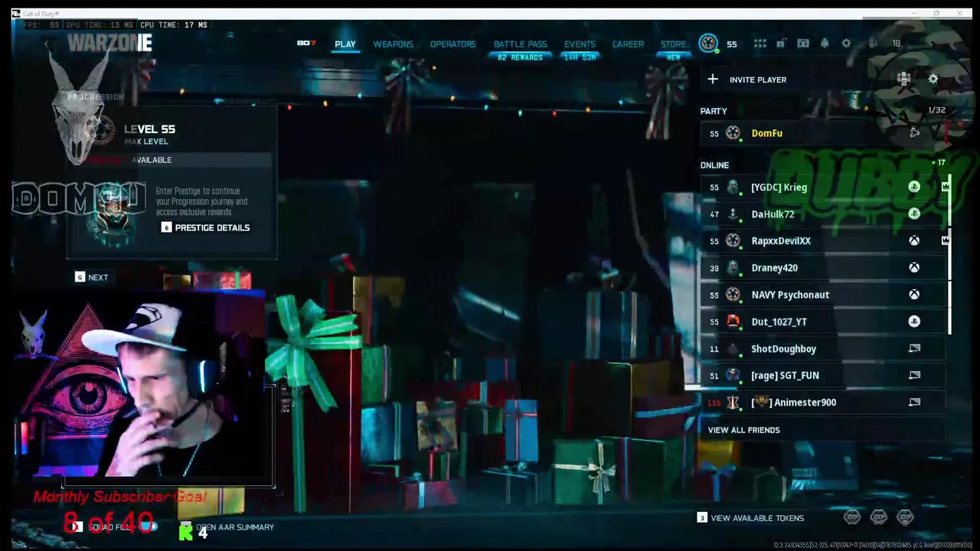Select friend NAVY Psychonaut

pos(823,295)
